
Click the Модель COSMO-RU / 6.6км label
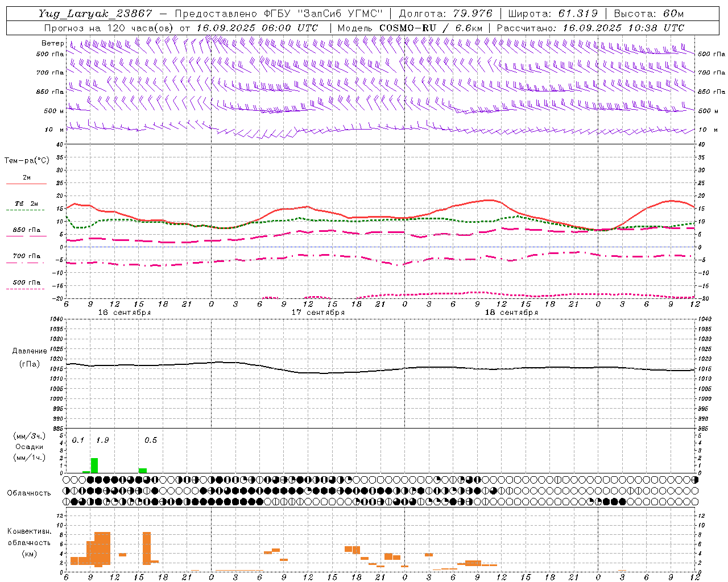[x=410, y=28]
